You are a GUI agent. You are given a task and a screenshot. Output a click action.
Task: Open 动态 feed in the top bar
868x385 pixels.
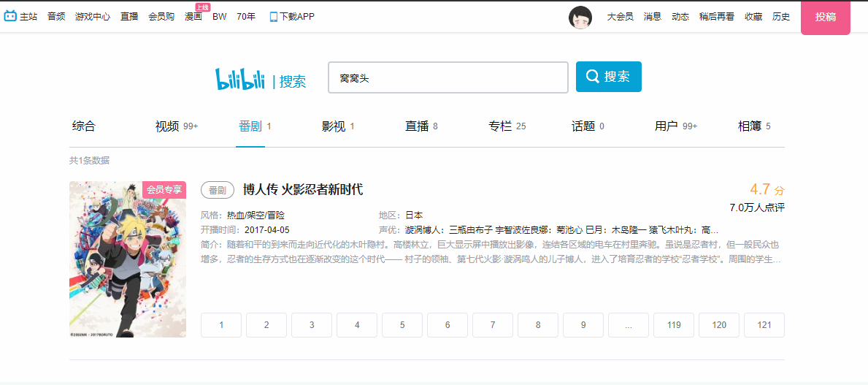680,17
